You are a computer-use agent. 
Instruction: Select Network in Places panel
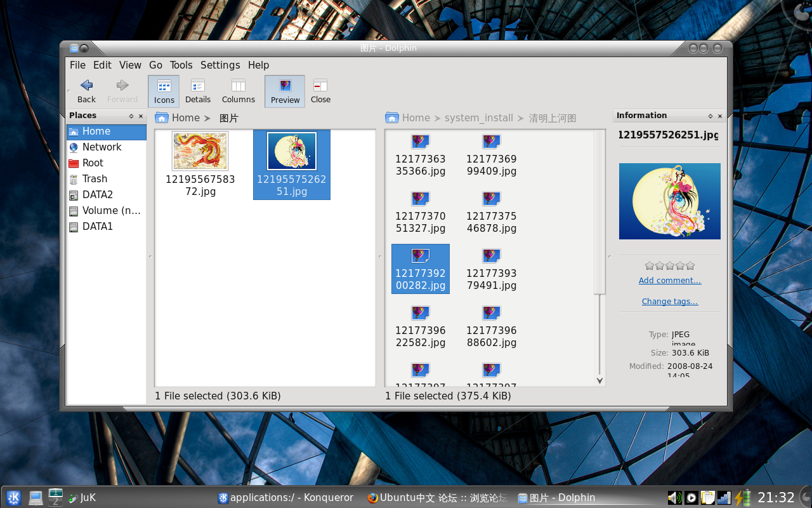click(107, 147)
